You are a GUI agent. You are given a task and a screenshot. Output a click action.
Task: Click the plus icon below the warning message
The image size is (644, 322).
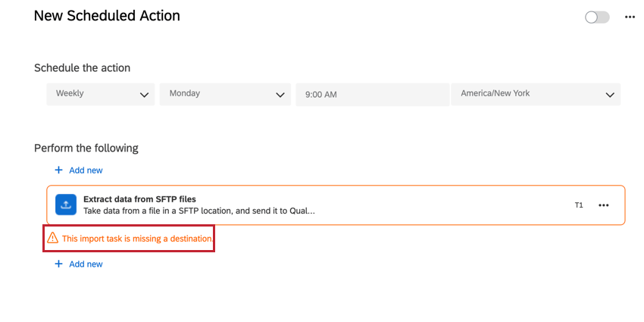[59, 264]
